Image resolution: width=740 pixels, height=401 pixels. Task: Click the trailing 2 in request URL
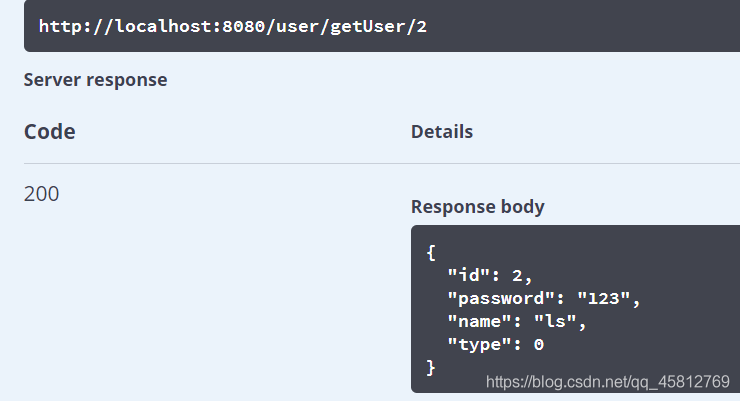[421, 27]
